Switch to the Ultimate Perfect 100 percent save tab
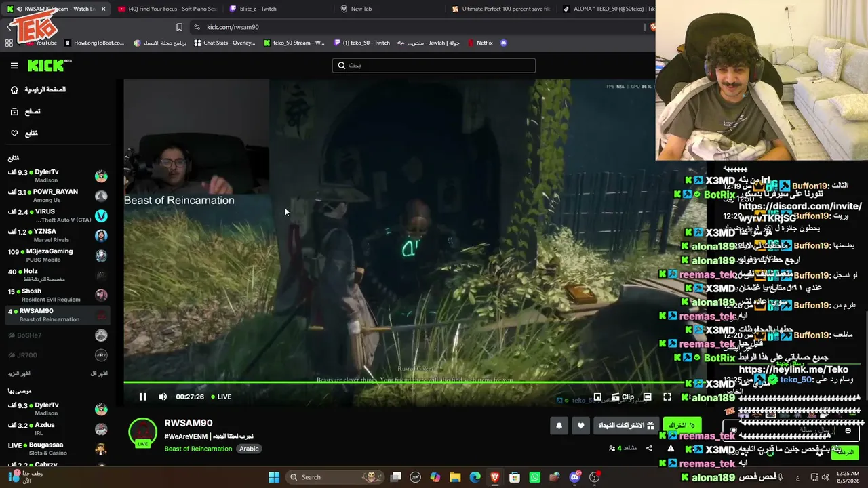Viewport: 868px width, 488px height. (502, 9)
